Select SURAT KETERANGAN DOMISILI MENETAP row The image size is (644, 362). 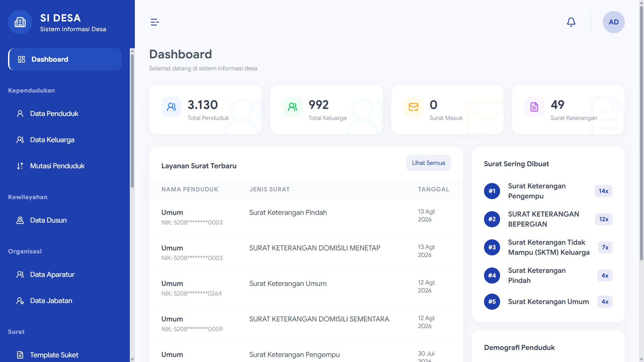(x=306, y=253)
